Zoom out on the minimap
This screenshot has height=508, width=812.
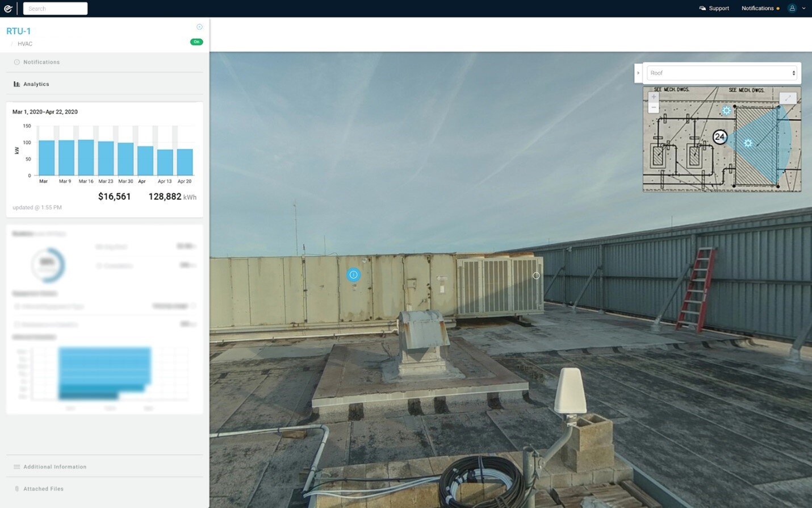coord(654,107)
